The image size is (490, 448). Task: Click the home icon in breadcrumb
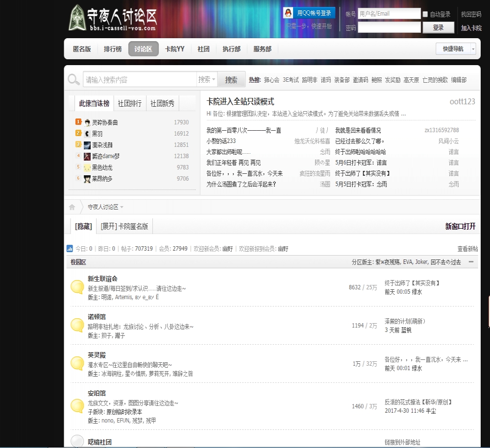click(72, 207)
